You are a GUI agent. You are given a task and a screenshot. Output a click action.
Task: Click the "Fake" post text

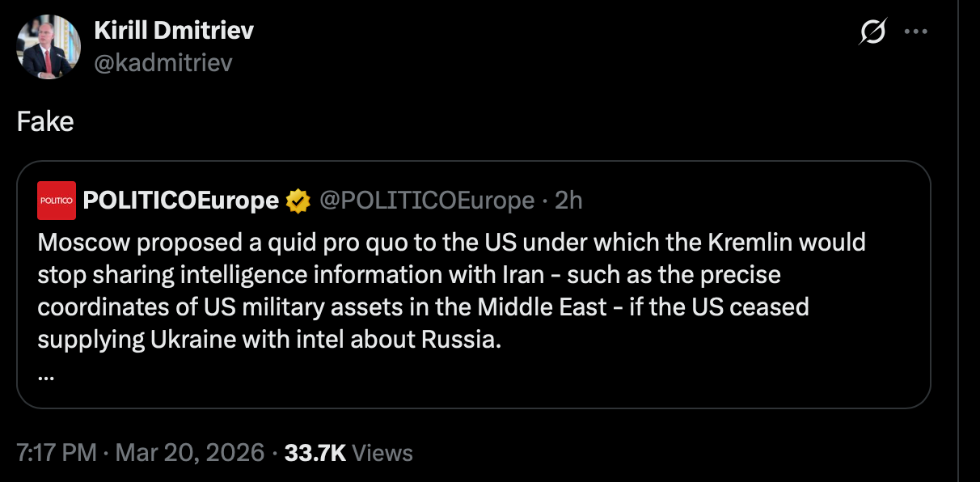45,121
